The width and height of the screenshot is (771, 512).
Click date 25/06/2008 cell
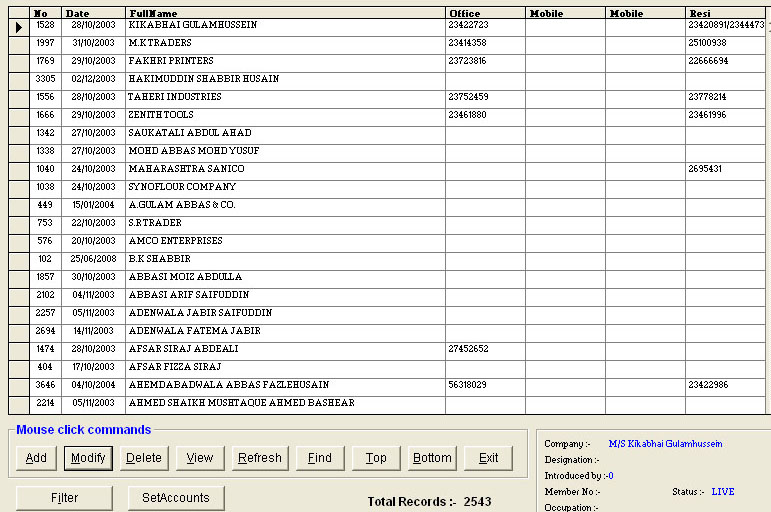93,259
